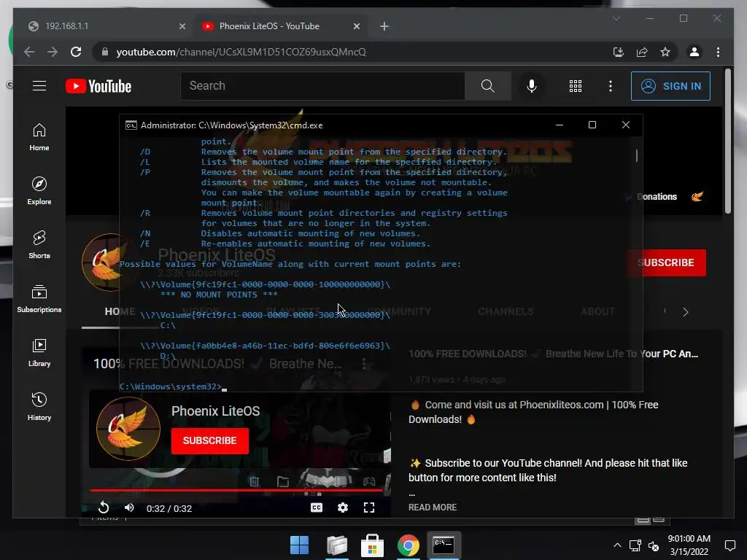Click the red video progress bar
Screen dimensions: 747x560
[x=236, y=489]
